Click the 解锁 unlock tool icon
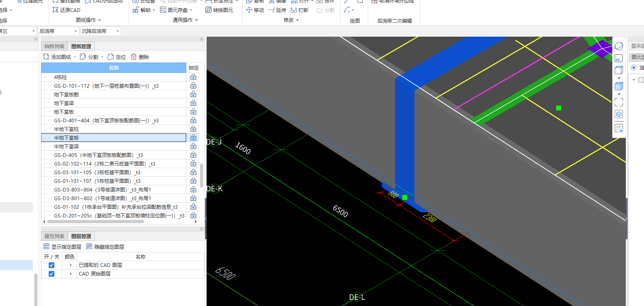The height and width of the screenshot is (306, 644). coord(136,10)
